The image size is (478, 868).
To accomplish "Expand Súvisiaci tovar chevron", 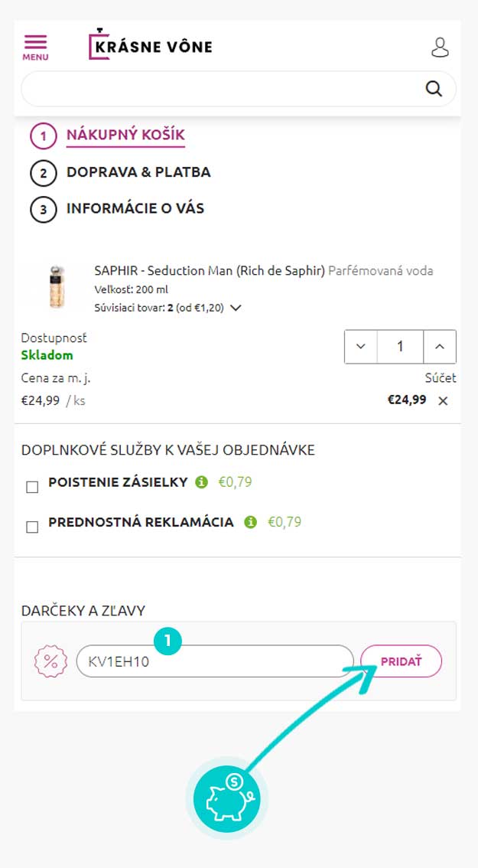I will point(236,308).
